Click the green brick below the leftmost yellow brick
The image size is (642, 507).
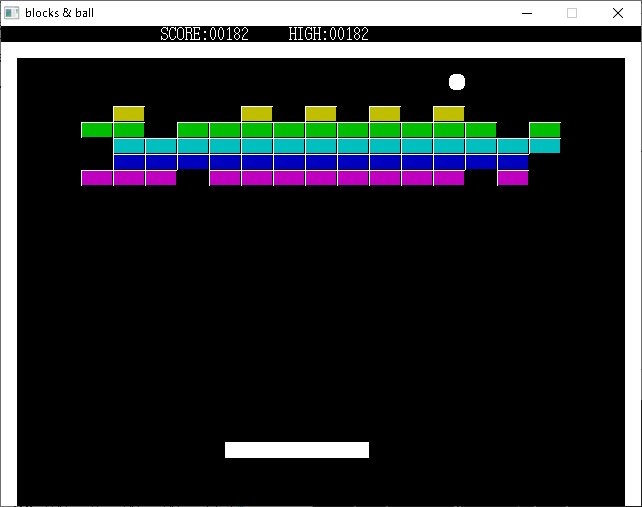[129, 130]
